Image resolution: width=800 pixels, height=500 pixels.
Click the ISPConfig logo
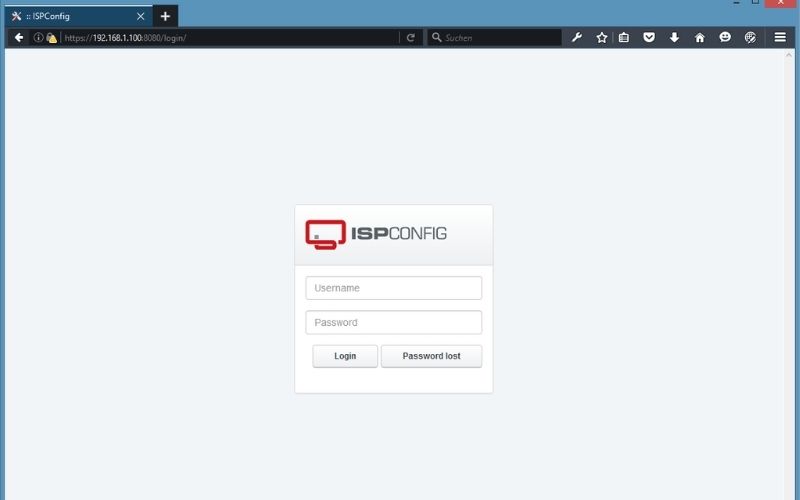[376, 234]
